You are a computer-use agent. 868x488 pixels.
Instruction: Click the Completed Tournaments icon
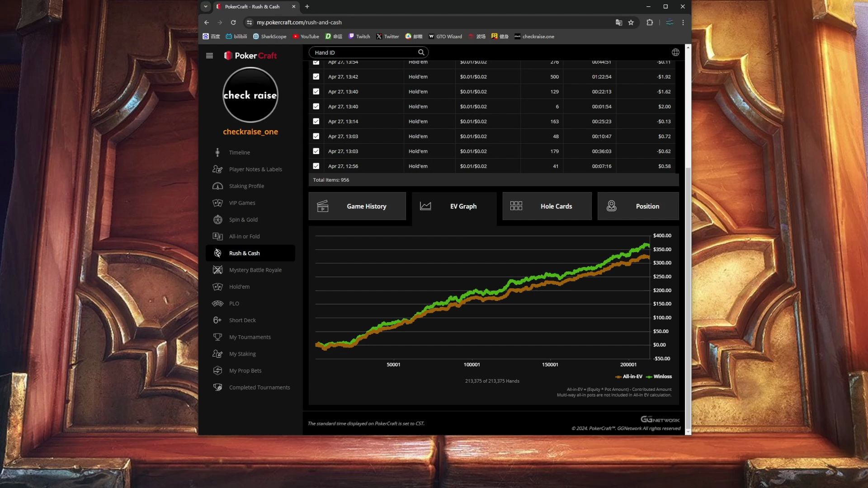coord(217,387)
